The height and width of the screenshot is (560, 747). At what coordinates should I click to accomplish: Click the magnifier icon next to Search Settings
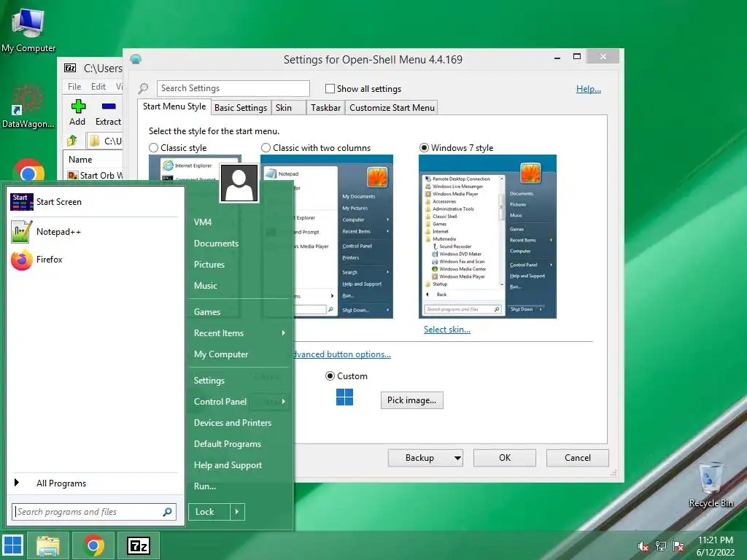[143, 88]
